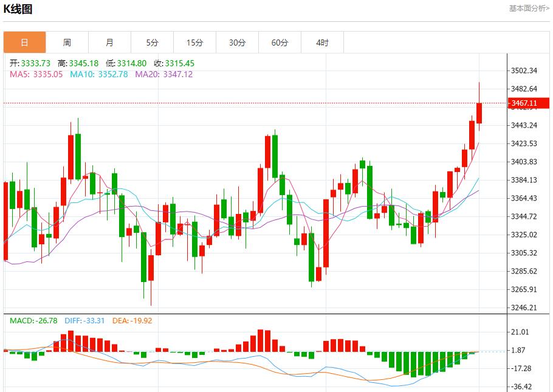Select the 5分 timeframe
The width and height of the screenshot is (553, 392).
152,42
